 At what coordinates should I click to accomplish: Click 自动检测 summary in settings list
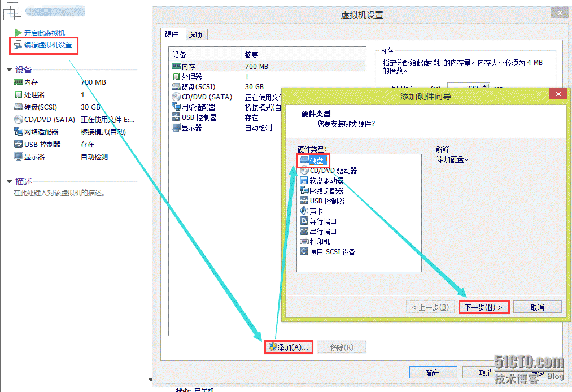(x=258, y=128)
